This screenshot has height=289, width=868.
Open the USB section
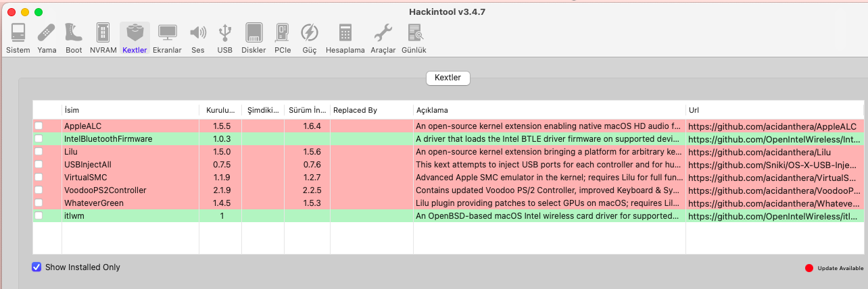tap(225, 38)
